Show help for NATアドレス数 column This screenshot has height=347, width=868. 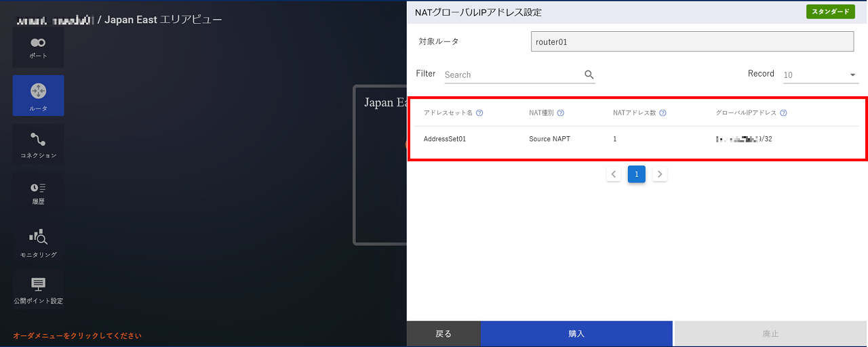pos(663,113)
